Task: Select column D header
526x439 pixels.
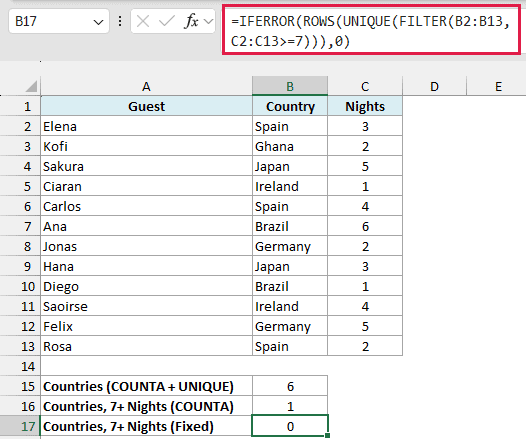Action: (x=434, y=86)
